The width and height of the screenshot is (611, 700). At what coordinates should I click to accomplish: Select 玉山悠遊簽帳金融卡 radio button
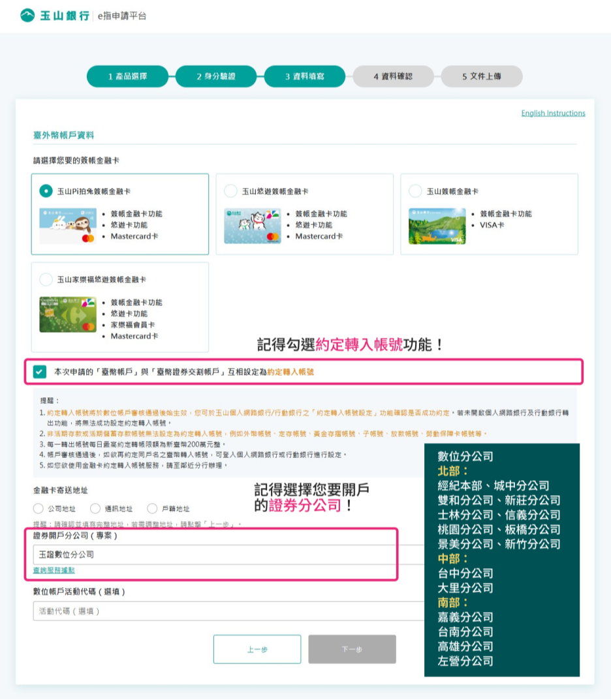pyautogui.click(x=230, y=191)
